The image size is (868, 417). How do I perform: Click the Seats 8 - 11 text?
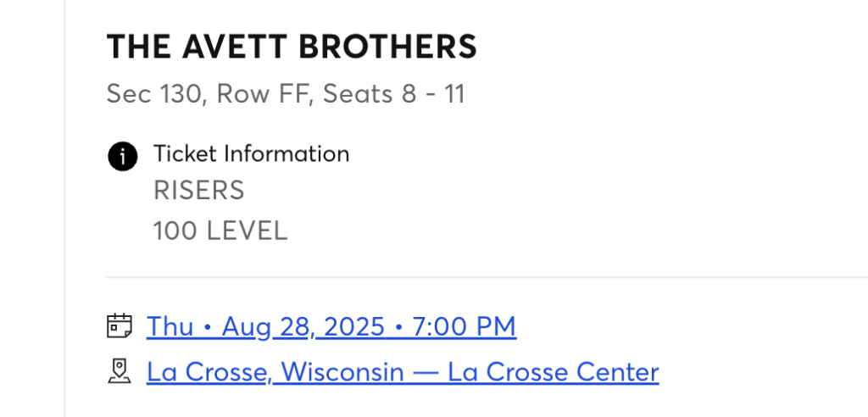393,93
